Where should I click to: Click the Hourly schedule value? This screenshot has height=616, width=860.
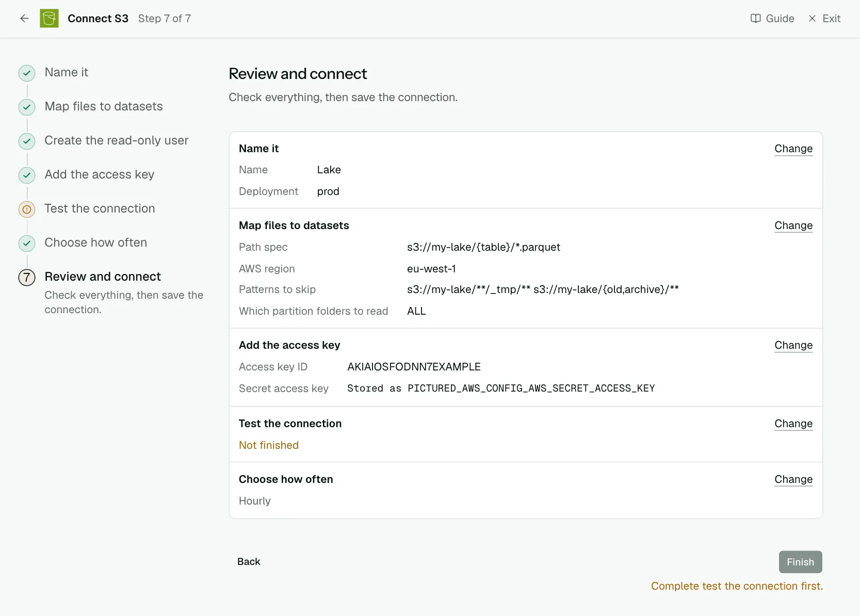(x=255, y=501)
